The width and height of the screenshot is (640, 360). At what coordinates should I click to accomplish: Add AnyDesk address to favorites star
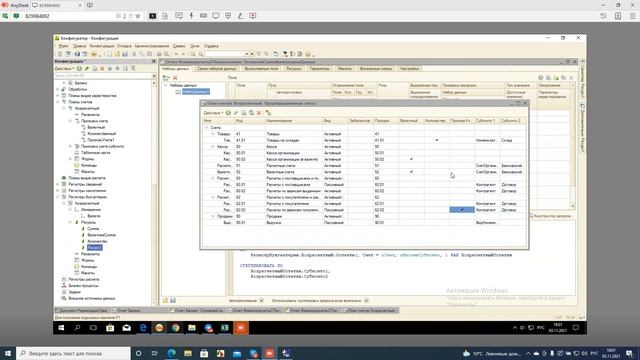[x=138, y=16]
